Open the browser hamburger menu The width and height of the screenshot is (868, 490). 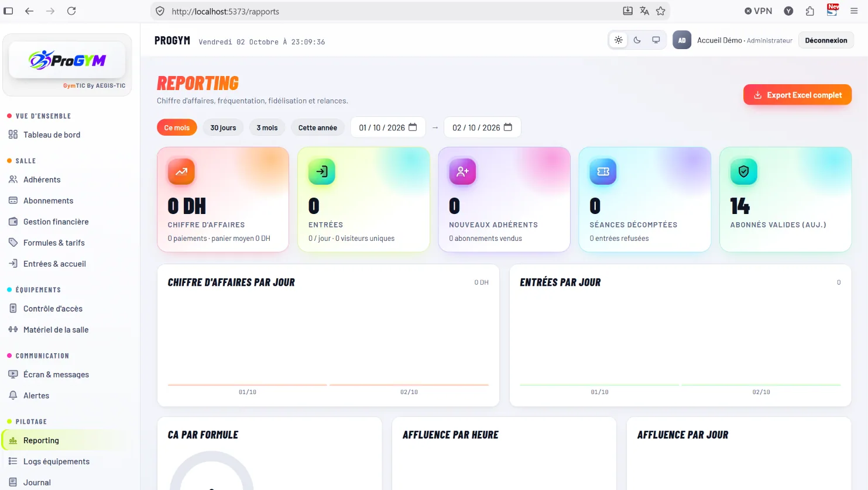pyautogui.click(x=855, y=11)
